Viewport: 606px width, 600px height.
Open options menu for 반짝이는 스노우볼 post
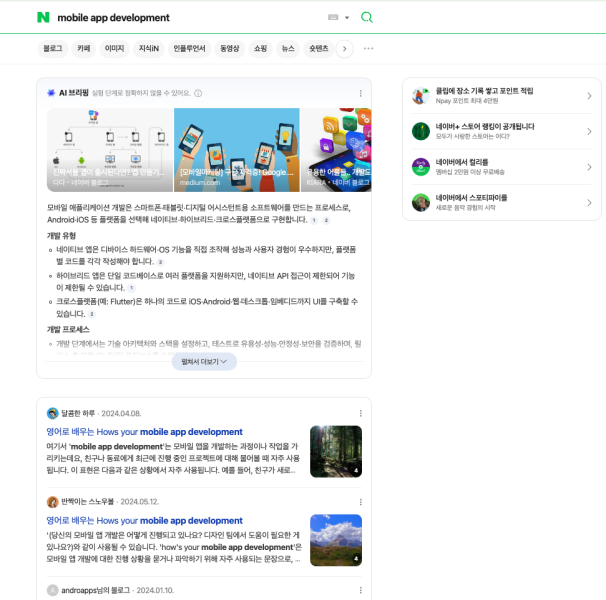pos(360,502)
